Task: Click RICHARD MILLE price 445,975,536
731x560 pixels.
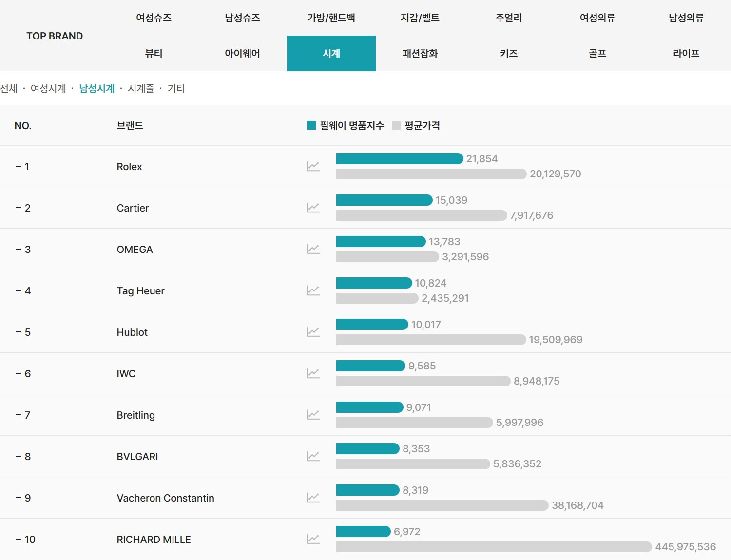Action: point(686,547)
